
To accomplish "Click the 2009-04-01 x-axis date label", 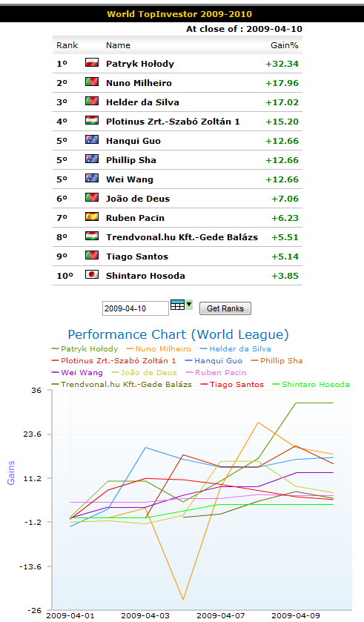I will [70, 615].
